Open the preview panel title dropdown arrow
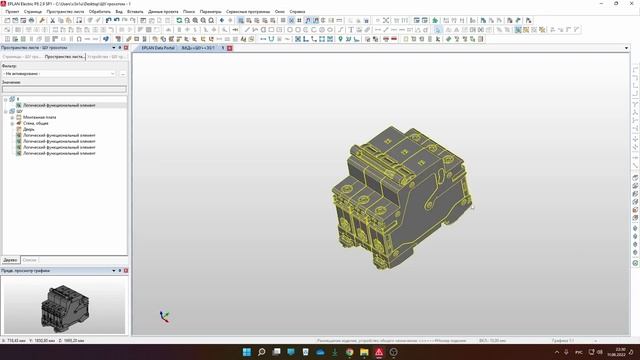Viewport: 640px width, 360px height. [x=113, y=271]
